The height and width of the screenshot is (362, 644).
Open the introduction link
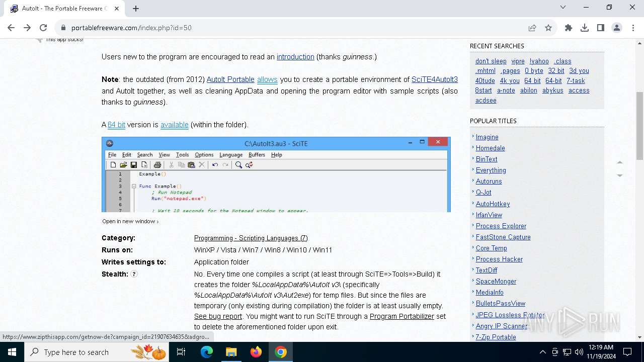click(295, 57)
